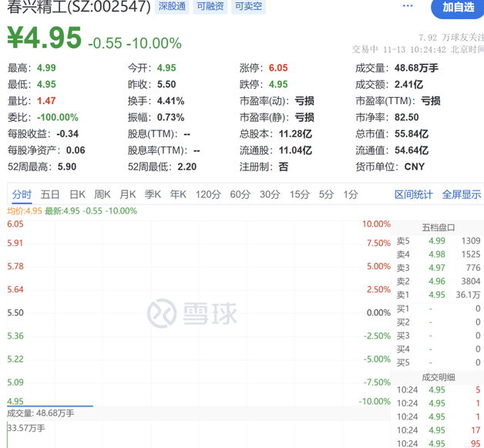Select the 5分 chart interval
Image resolution: width=484 pixels, height=448 pixels.
pyautogui.click(x=327, y=194)
